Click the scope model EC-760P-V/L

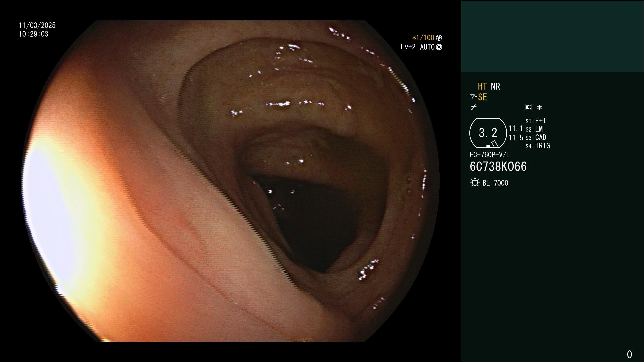pyautogui.click(x=490, y=155)
